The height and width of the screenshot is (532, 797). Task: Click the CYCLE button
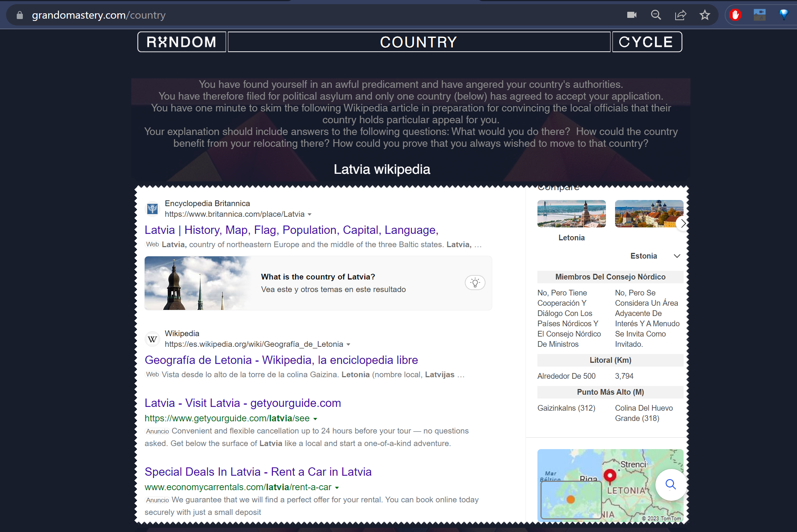click(x=647, y=42)
